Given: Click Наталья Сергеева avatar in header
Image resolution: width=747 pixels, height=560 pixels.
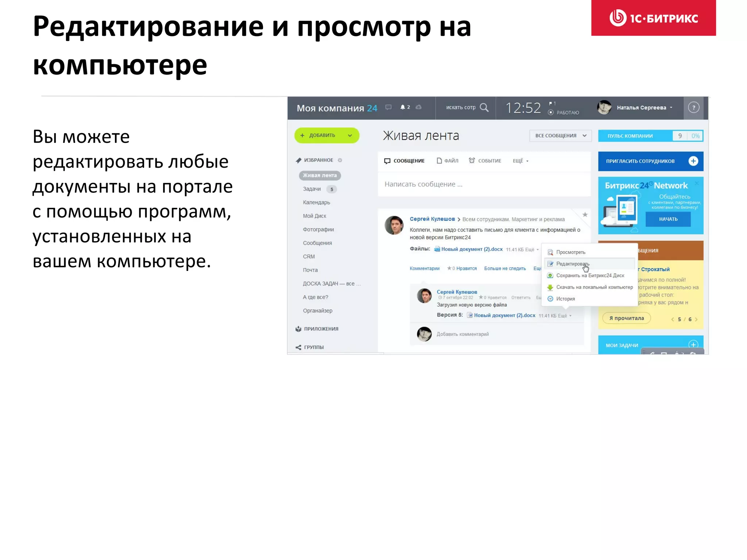Looking at the screenshot, I should coord(604,107).
